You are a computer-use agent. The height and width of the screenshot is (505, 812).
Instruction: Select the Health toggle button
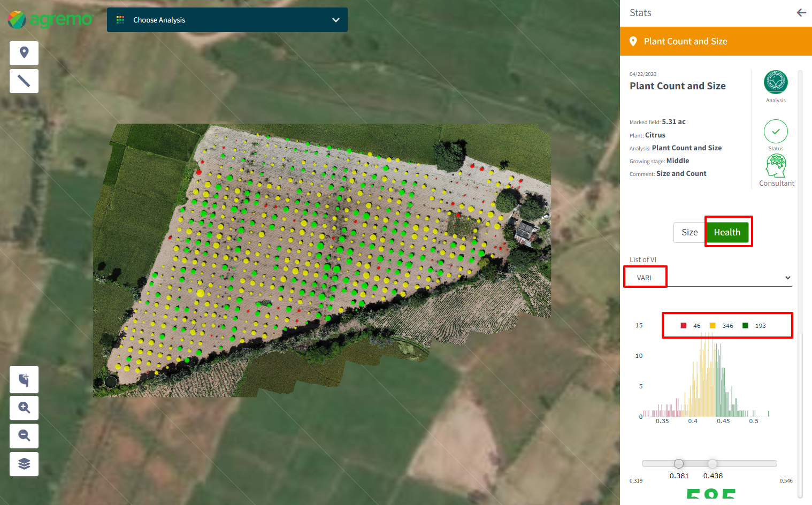pos(727,232)
